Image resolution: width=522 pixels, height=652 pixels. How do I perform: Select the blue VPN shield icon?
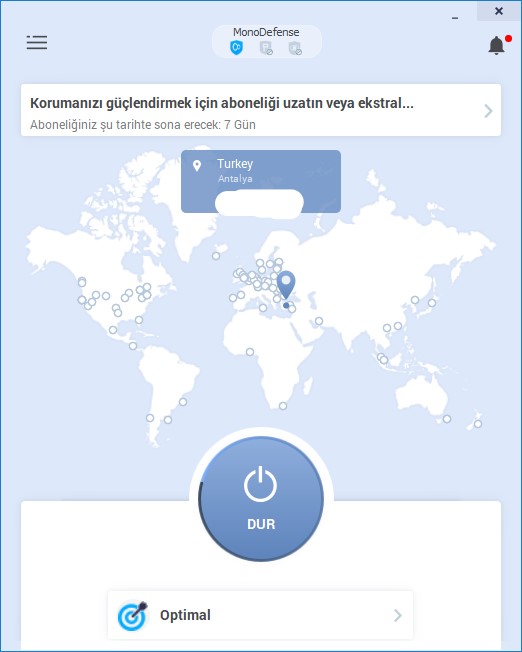click(x=236, y=48)
